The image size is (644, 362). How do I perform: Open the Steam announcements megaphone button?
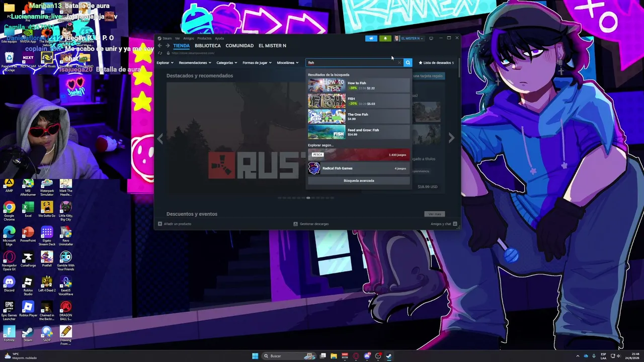[x=371, y=38]
